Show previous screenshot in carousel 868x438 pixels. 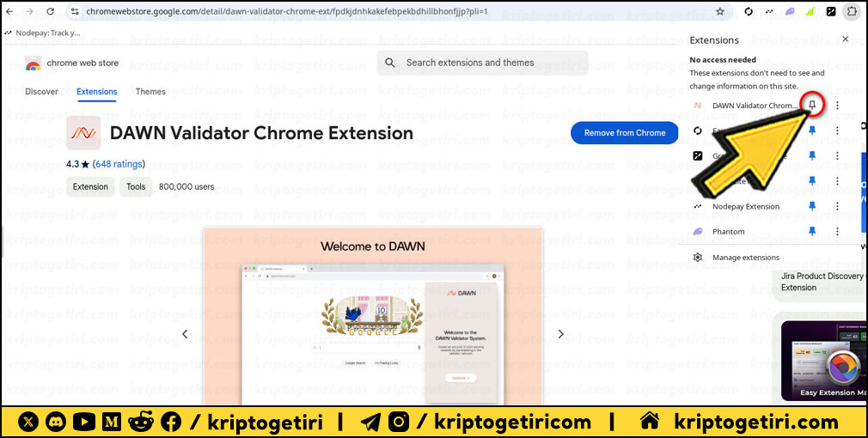(185, 334)
